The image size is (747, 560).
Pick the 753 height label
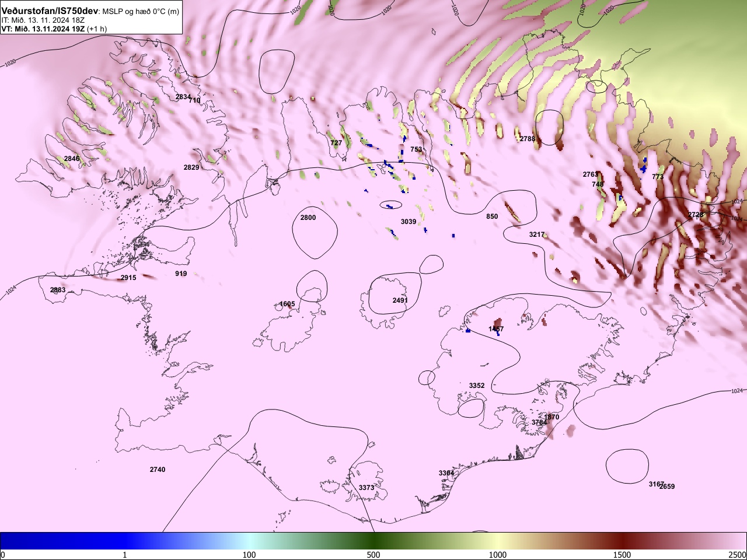click(x=416, y=149)
